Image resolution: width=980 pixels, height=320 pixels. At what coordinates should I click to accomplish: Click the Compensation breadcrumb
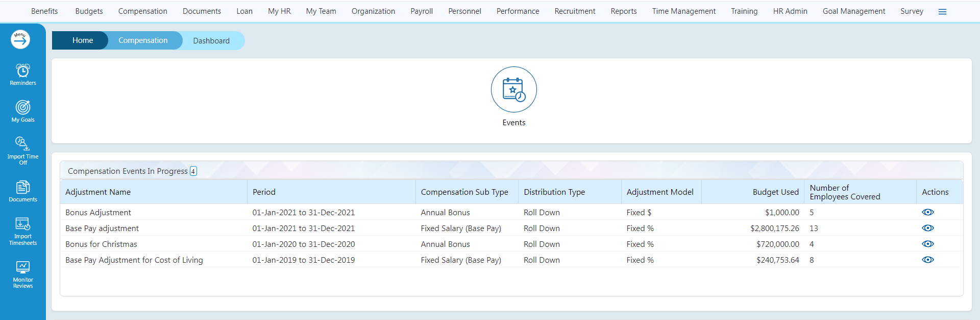[143, 40]
